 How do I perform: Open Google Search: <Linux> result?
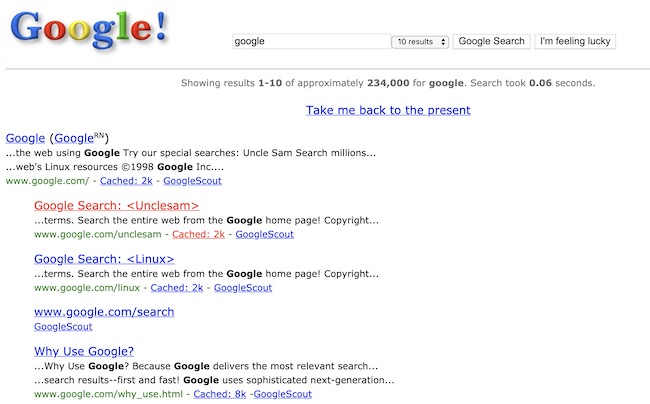104,259
